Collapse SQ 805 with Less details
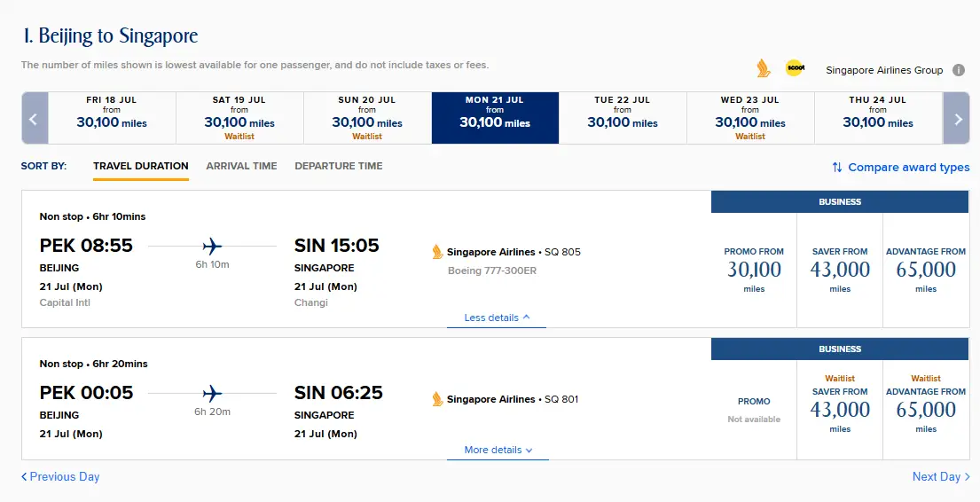 (x=497, y=318)
